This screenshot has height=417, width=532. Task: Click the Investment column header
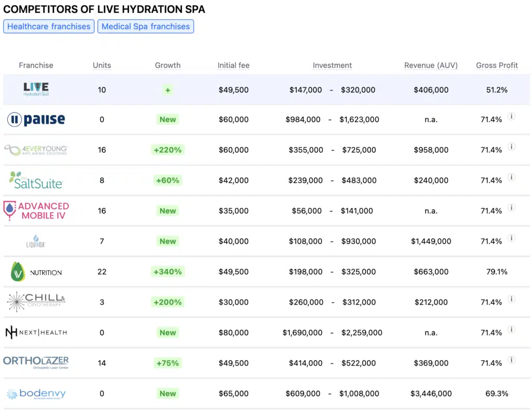pos(332,65)
